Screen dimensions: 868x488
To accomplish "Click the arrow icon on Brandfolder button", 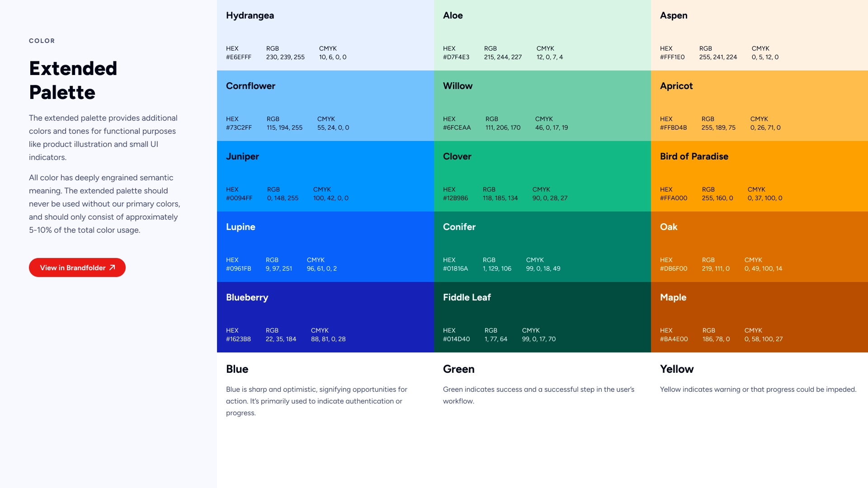I will coord(112,267).
